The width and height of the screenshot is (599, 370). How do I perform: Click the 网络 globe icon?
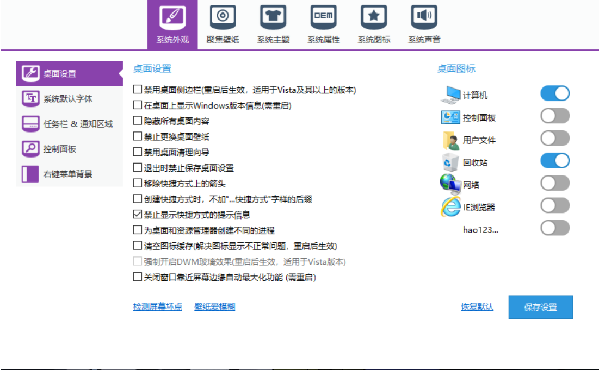pyautogui.click(x=450, y=184)
